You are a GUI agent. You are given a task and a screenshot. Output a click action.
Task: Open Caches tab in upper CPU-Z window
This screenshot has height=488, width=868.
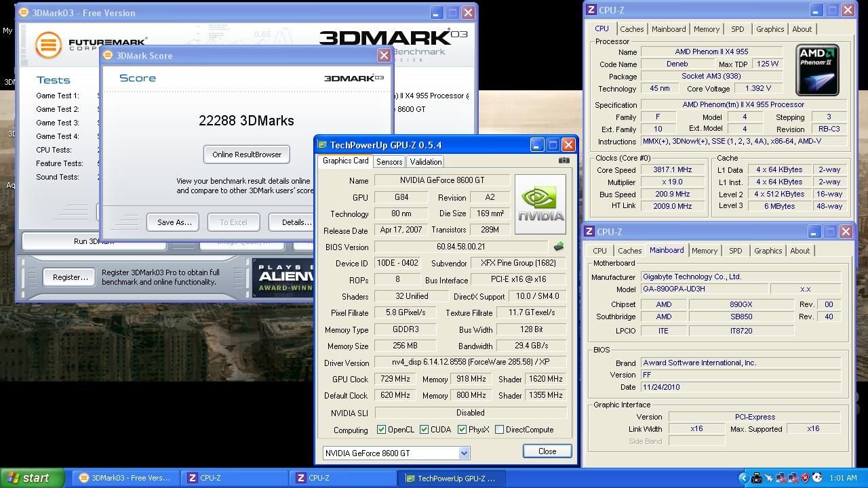(x=632, y=29)
